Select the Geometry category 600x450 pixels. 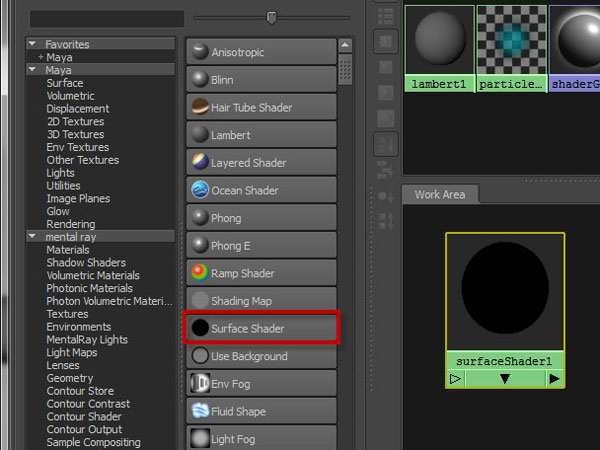tap(70, 378)
